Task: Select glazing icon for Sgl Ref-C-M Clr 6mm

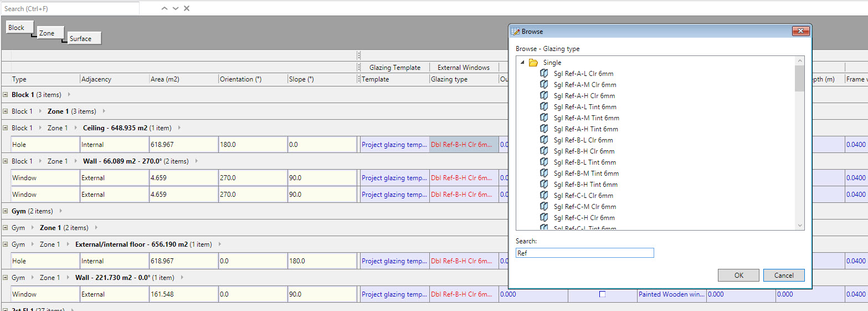Action: 544,206
